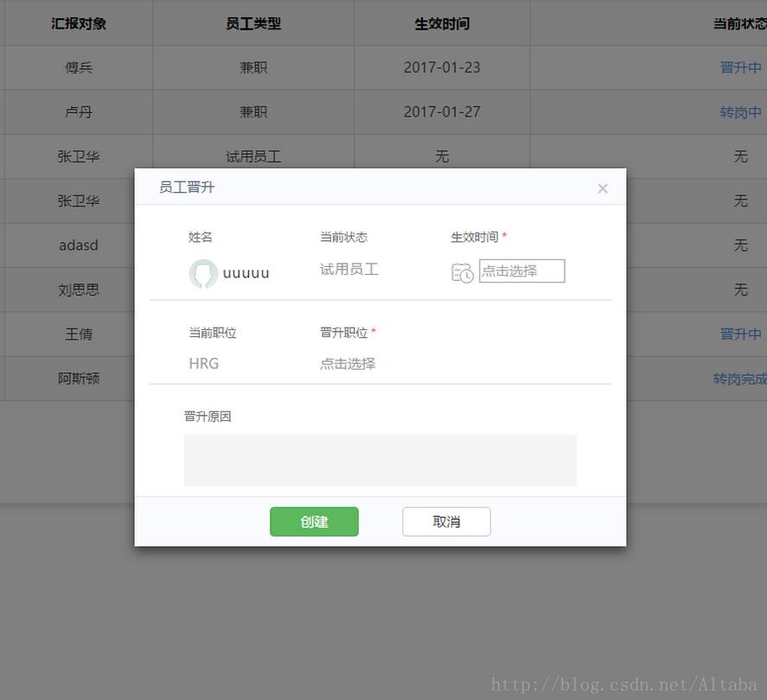Image resolution: width=767 pixels, height=700 pixels.
Task: Click the 晋升原因 label
Action: [208, 417]
